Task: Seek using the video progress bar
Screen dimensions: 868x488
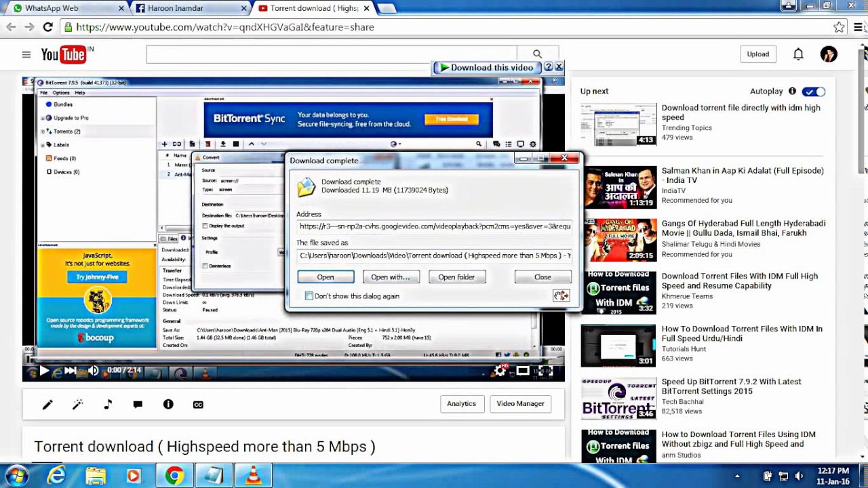Action: point(294,359)
